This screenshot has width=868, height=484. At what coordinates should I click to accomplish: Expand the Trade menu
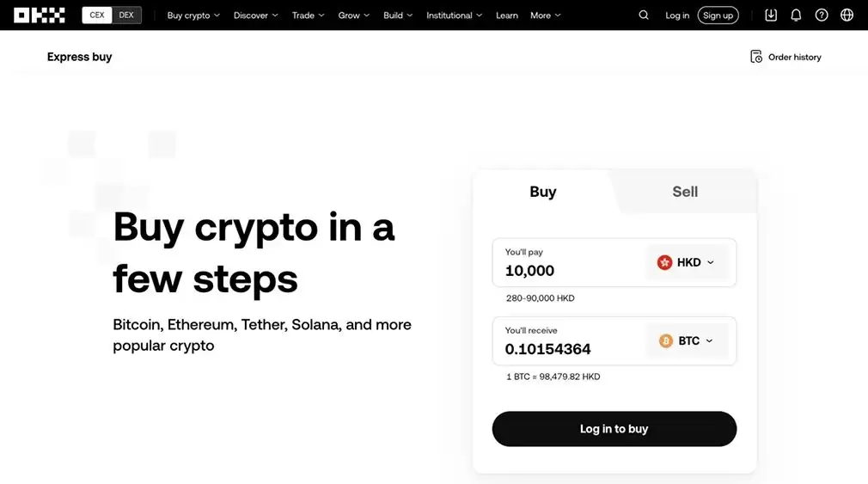(308, 15)
